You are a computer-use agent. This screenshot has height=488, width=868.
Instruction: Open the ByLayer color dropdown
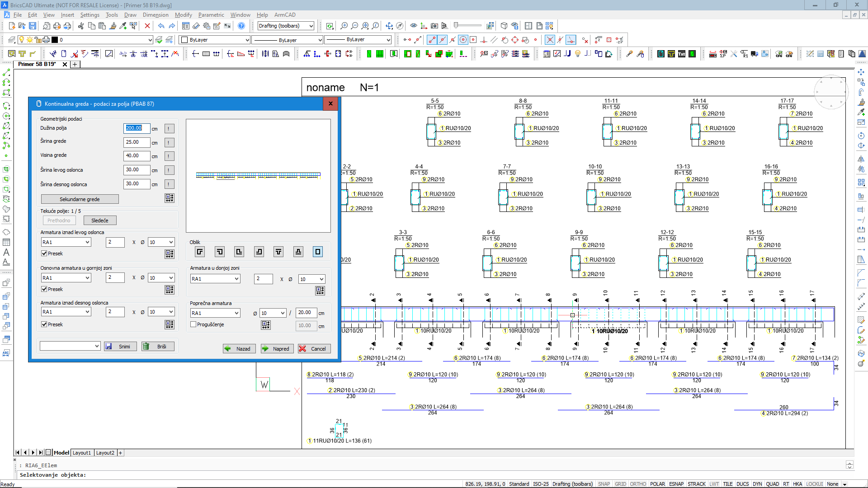tap(215, 40)
